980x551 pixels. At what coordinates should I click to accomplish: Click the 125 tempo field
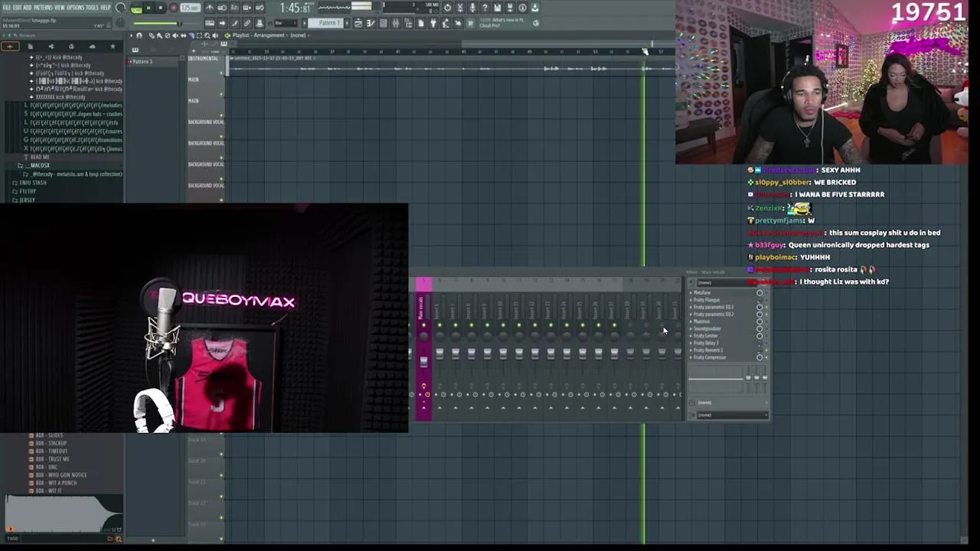189,8
